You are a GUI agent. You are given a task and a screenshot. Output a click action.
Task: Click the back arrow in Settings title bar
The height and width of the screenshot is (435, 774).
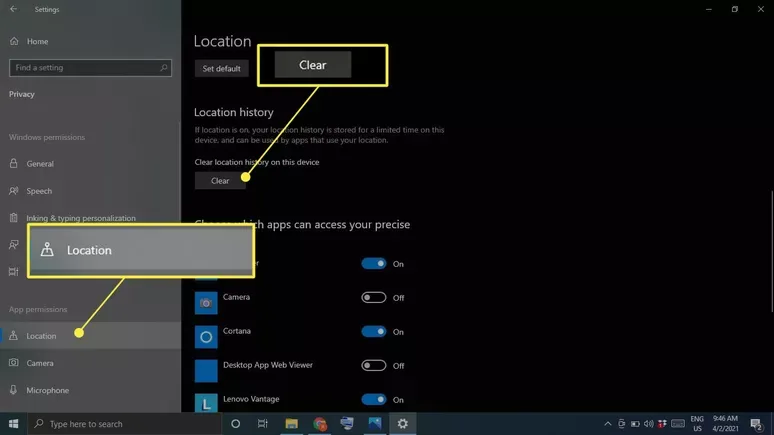pos(13,9)
